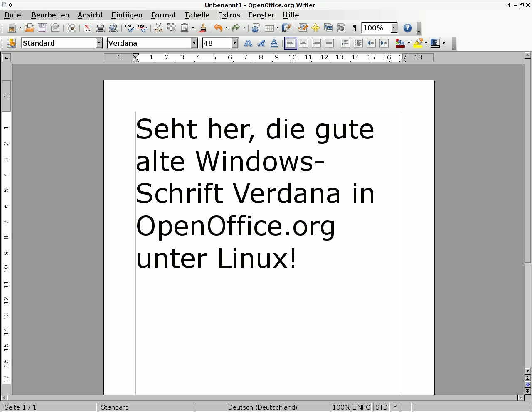Redo with the green arrow icon

[x=236, y=28]
